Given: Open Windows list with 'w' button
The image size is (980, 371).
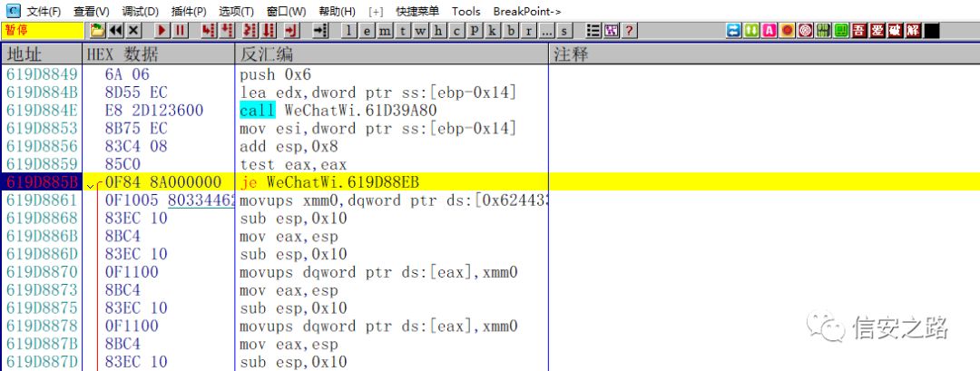Looking at the screenshot, I should pyautogui.click(x=421, y=30).
